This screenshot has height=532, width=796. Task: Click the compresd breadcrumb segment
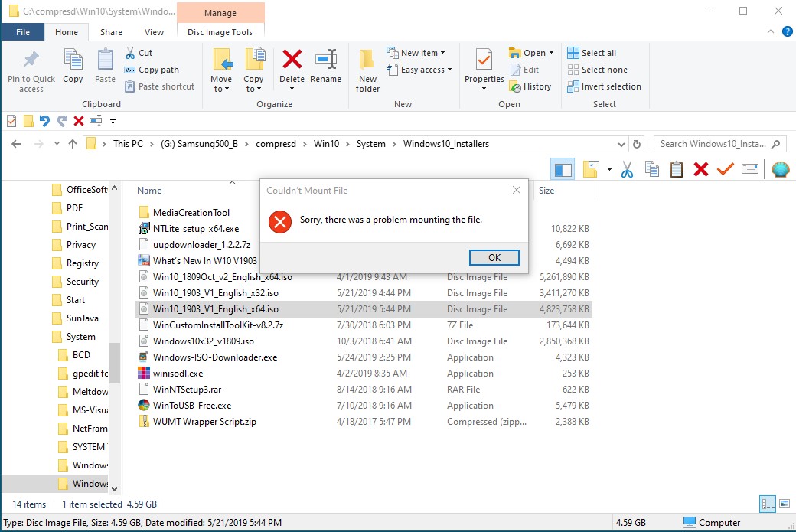coord(276,144)
